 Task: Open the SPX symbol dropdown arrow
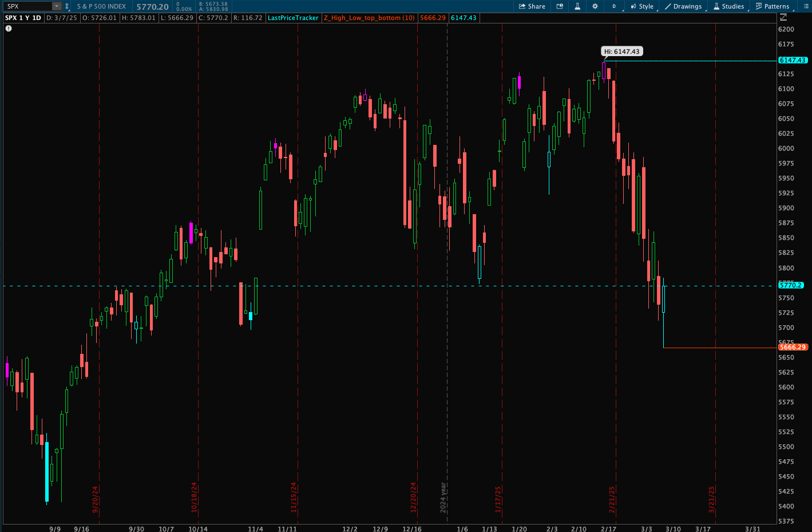click(x=57, y=6)
